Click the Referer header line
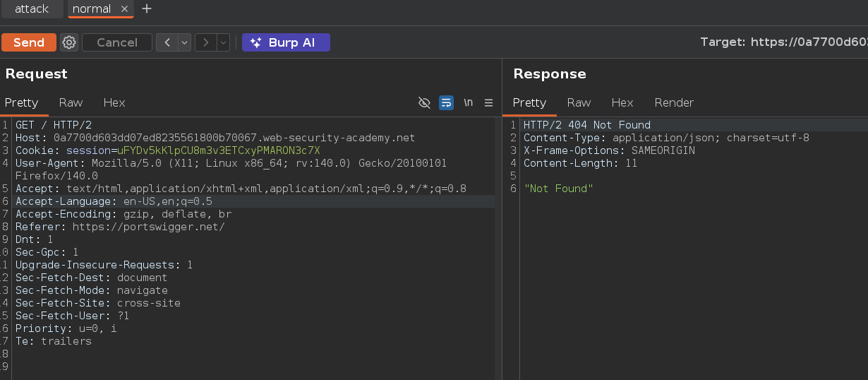The height and width of the screenshot is (380, 868). (120, 227)
